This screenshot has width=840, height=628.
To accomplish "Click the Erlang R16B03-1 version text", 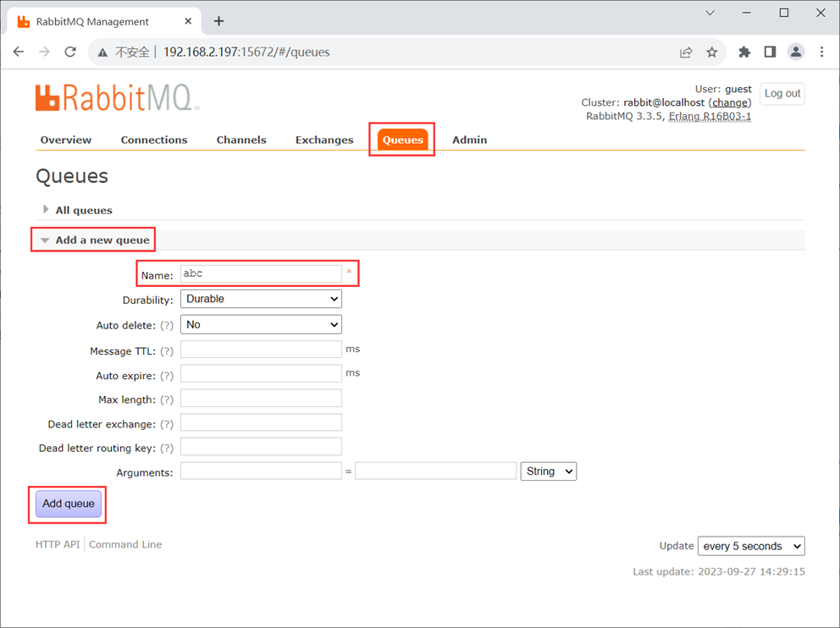I will pyautogui.click(x=710, y=116).
